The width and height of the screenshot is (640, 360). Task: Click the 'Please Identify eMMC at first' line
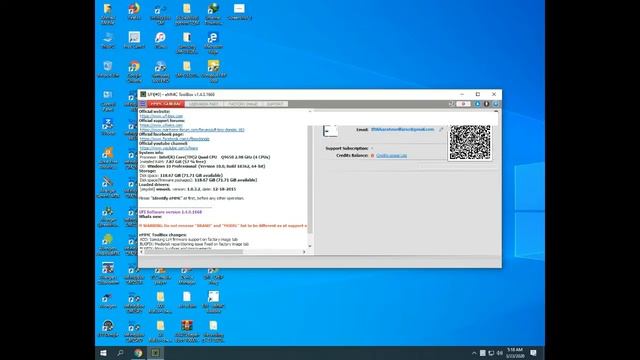191,198
